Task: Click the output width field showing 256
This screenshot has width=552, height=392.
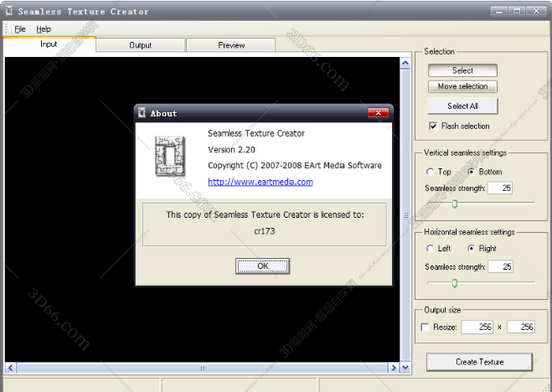Action: tap(477, 327)
